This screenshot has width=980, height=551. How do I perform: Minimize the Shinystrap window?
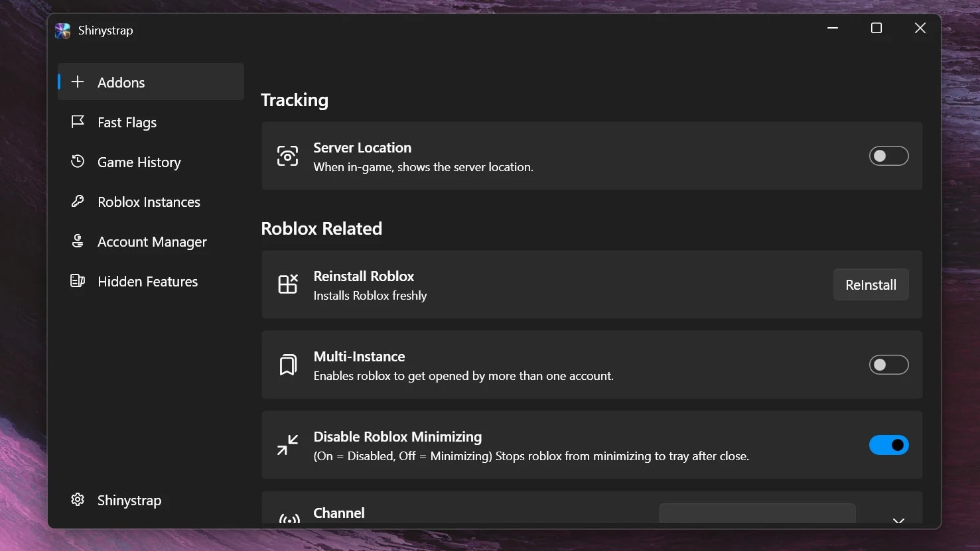click(x=833, y=28)
